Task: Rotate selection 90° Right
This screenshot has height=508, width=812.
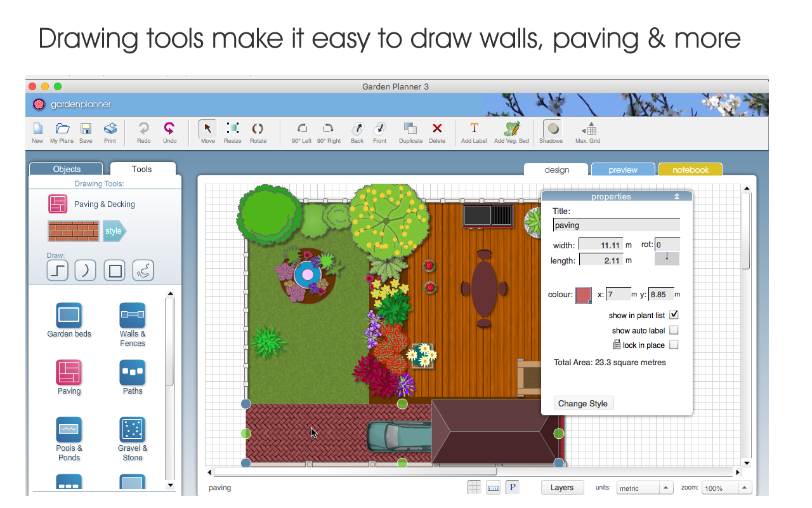Action: pyautogui.click(x=329, y=129)
